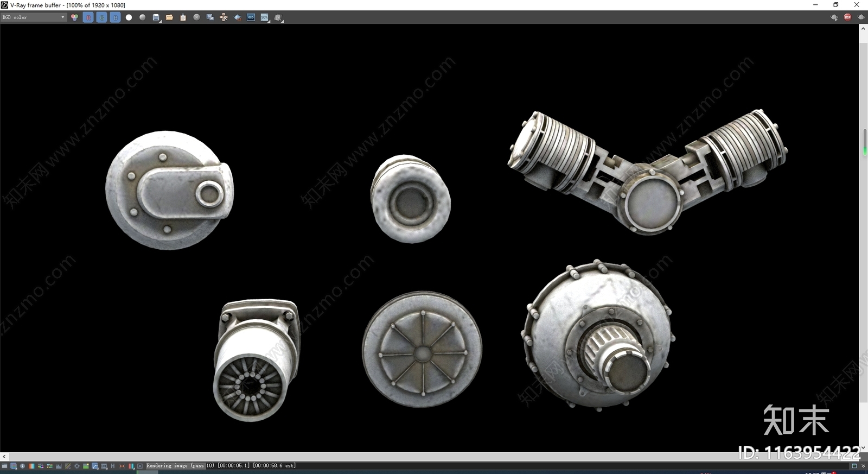Toggle color balance correction
Screen dimensions: 868x474
point(49,466)
